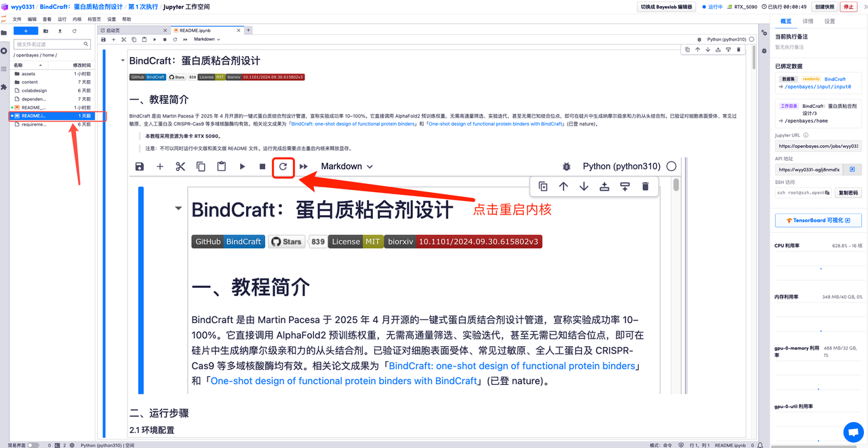The width and height of the screenshot is (868, 448).
Task: Cut the selected cell with the small scissors icon
Action: click(x=123, y=39)
